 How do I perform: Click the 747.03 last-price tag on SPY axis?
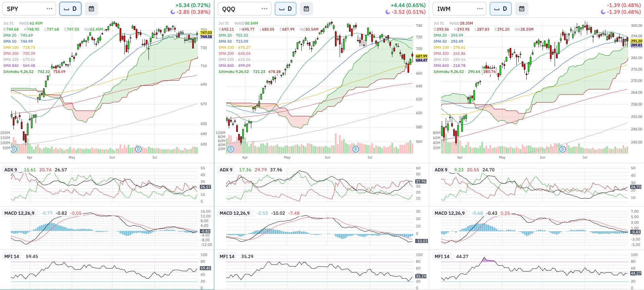206,33
